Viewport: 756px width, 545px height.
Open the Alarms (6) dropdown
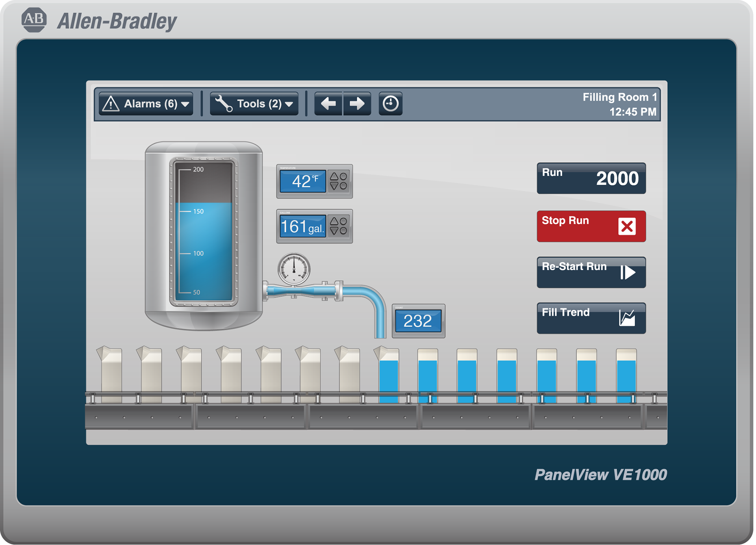146,104
